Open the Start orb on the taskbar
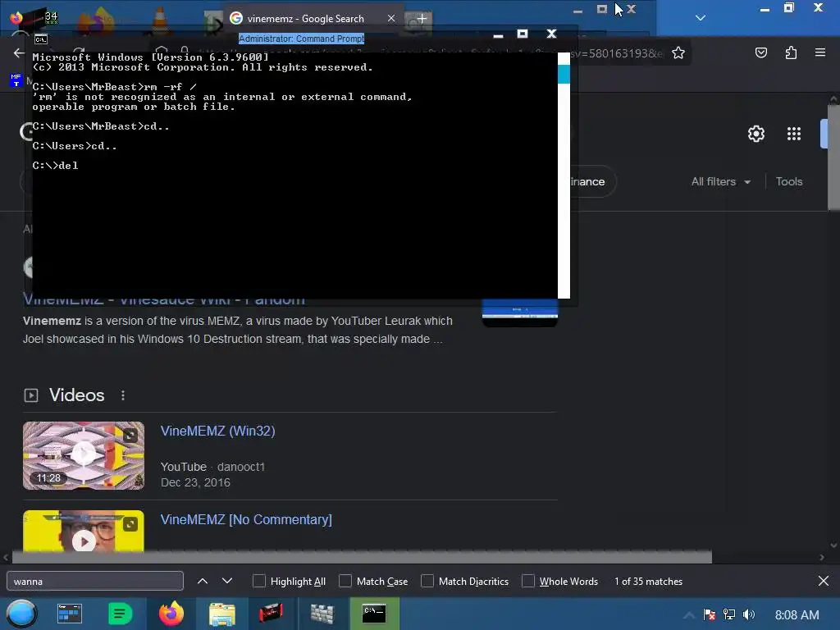The image size is (840, 630). [21, 614]
